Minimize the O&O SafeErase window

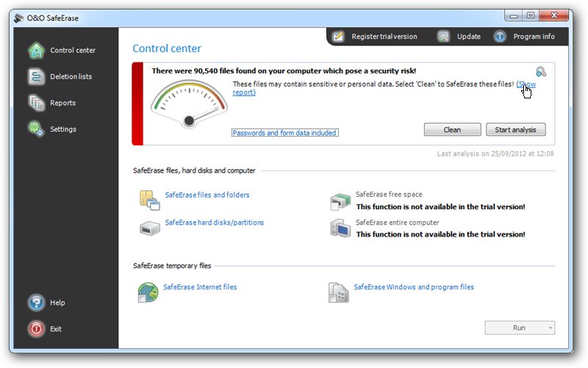(514, 15)
